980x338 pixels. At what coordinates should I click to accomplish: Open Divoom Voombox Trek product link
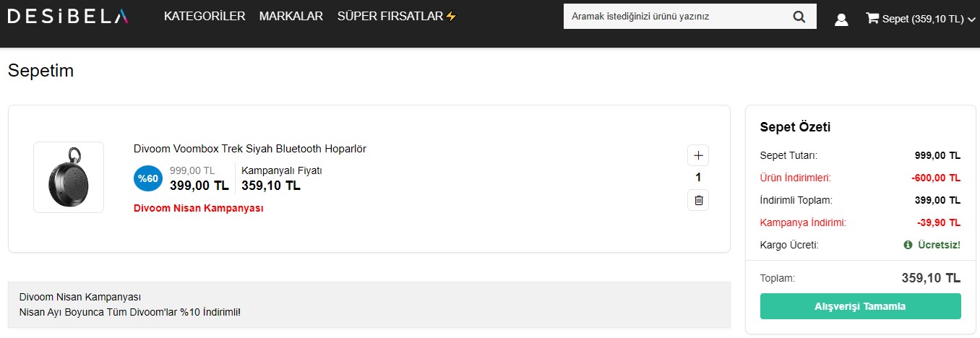pyautogui.click(x=250, y=149)
